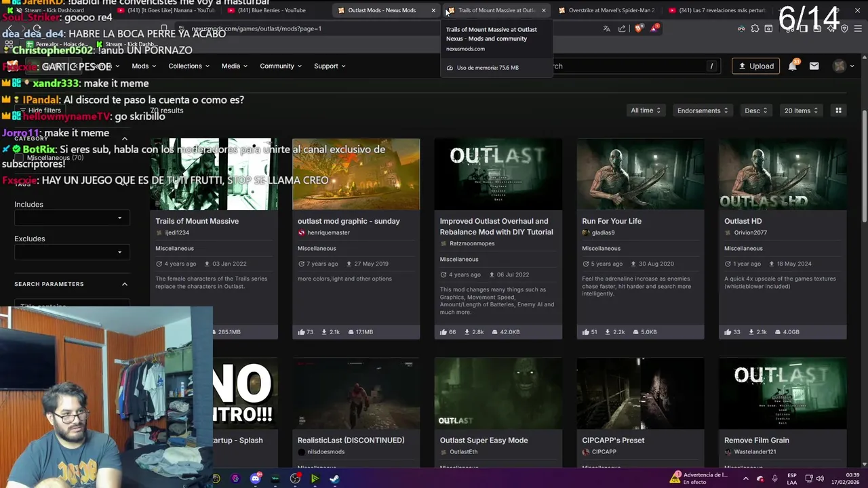Open the Media navigation menu
Screen dimensions: 868x488
pos(235,66)
